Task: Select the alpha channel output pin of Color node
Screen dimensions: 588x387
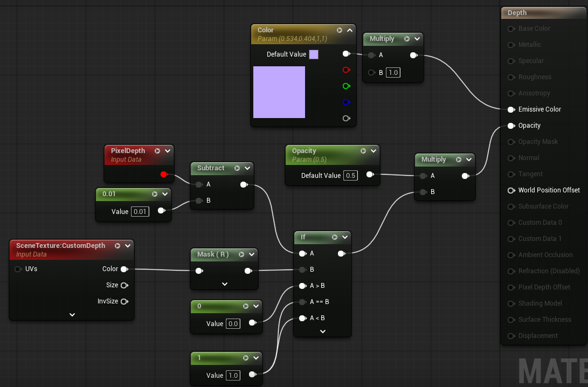Action: [347, 118]
